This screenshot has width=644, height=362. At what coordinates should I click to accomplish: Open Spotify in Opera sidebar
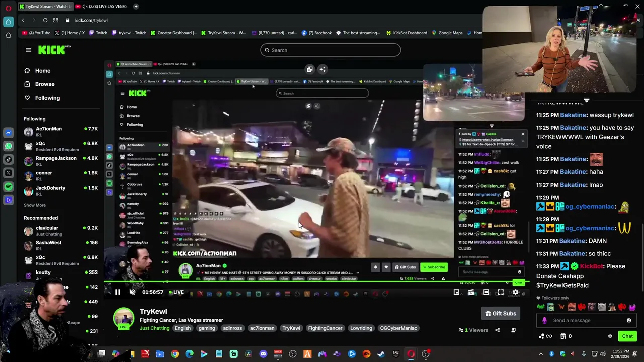coord(8,187)
